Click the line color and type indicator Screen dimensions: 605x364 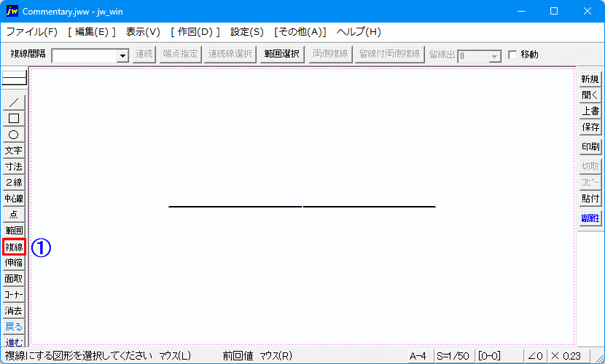pyautogui.click(x=15, y=77)
